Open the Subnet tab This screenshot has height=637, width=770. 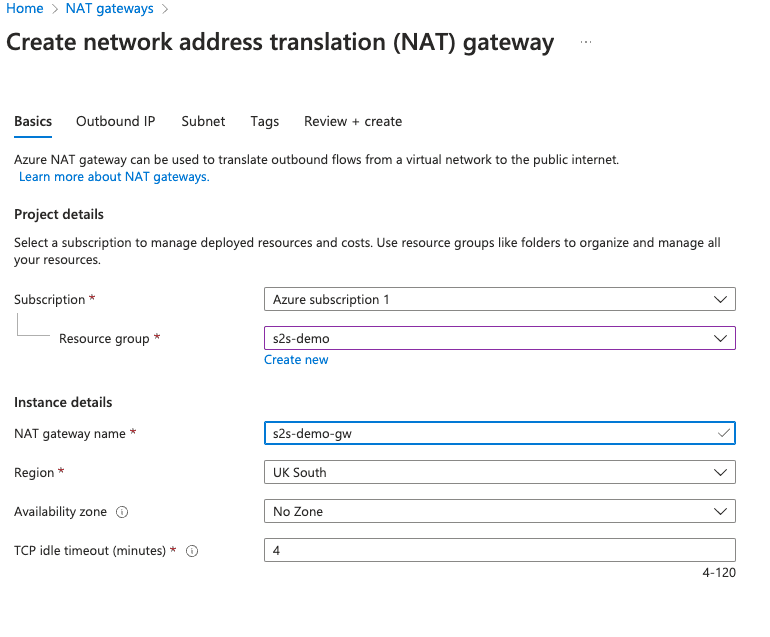pyautogui.click(x=203, y=121)
